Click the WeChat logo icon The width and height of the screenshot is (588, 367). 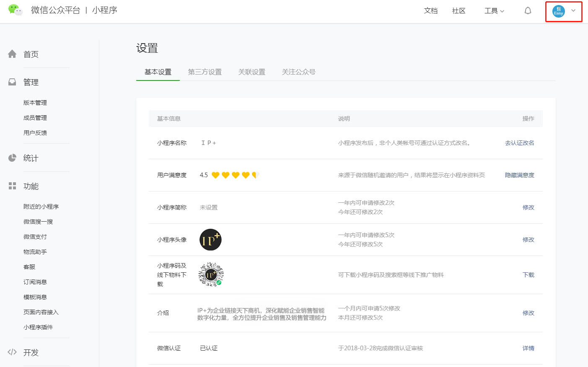click(16, 10)
